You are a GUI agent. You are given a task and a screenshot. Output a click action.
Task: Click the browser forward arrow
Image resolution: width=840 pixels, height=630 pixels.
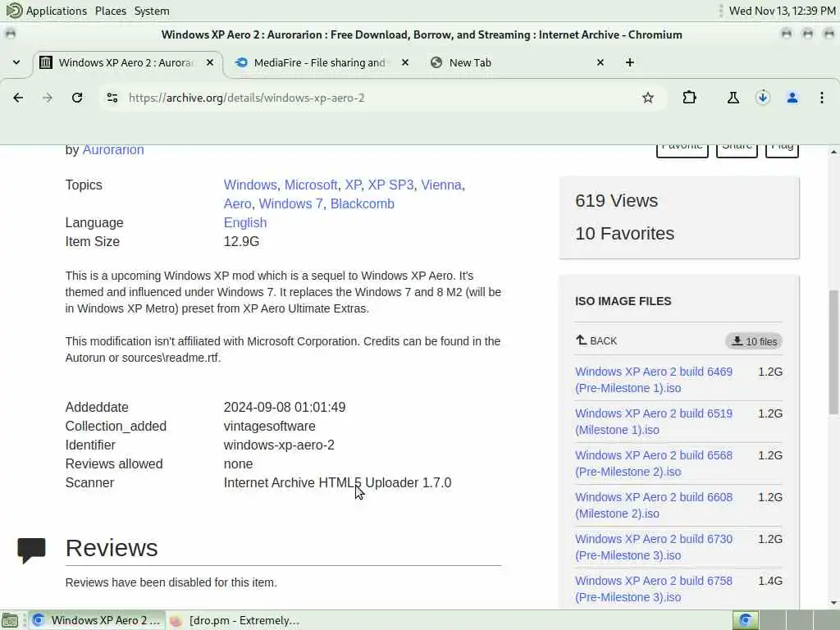pos(48,98)
